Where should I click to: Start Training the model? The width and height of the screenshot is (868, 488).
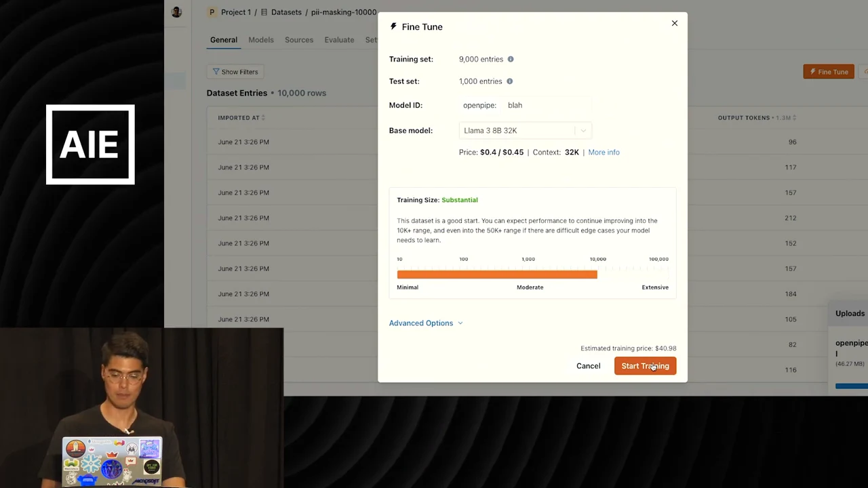645,366
